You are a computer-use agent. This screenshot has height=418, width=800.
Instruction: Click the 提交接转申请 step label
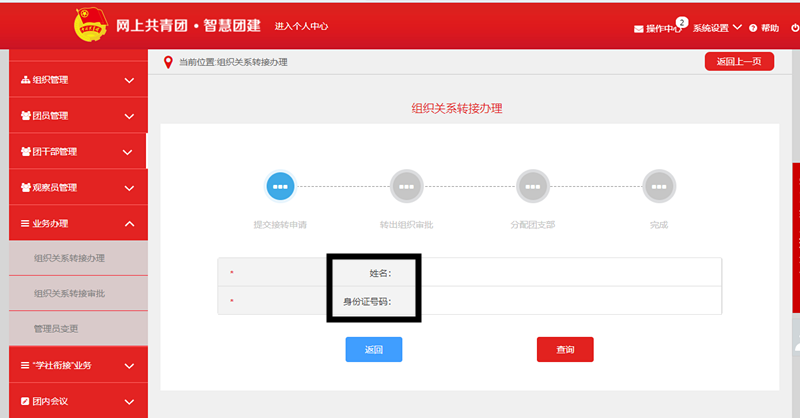pos(280,225)
